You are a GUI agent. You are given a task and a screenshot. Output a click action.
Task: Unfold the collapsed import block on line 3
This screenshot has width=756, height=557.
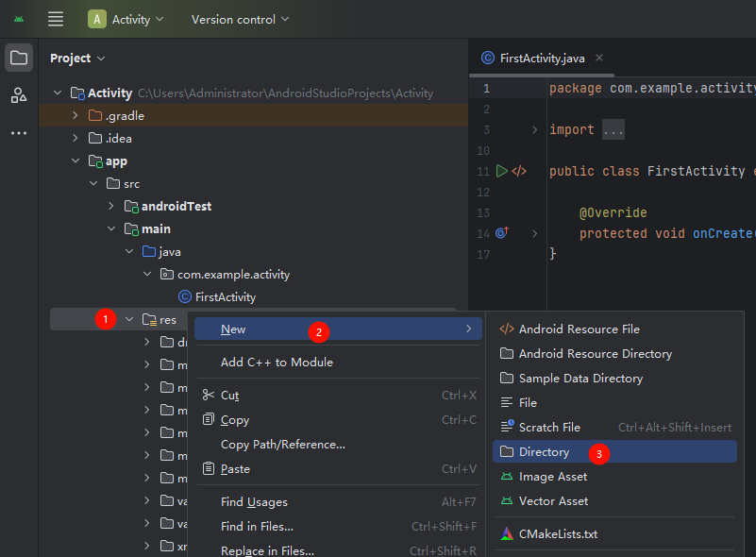coord(535,129)
